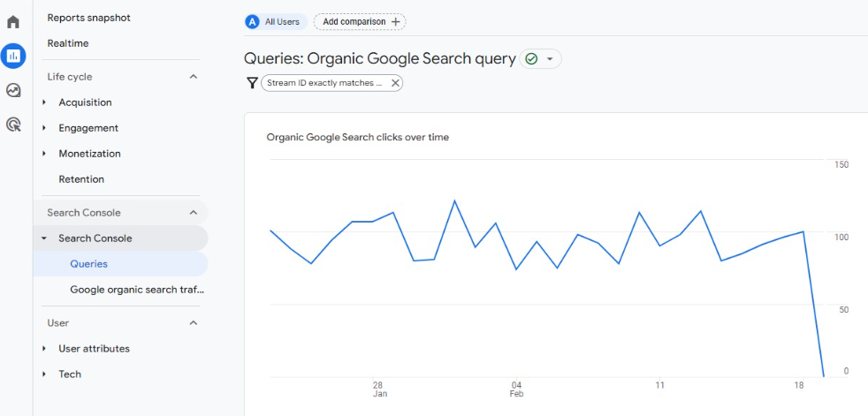Click the All Users segment badge

[276, 21]
